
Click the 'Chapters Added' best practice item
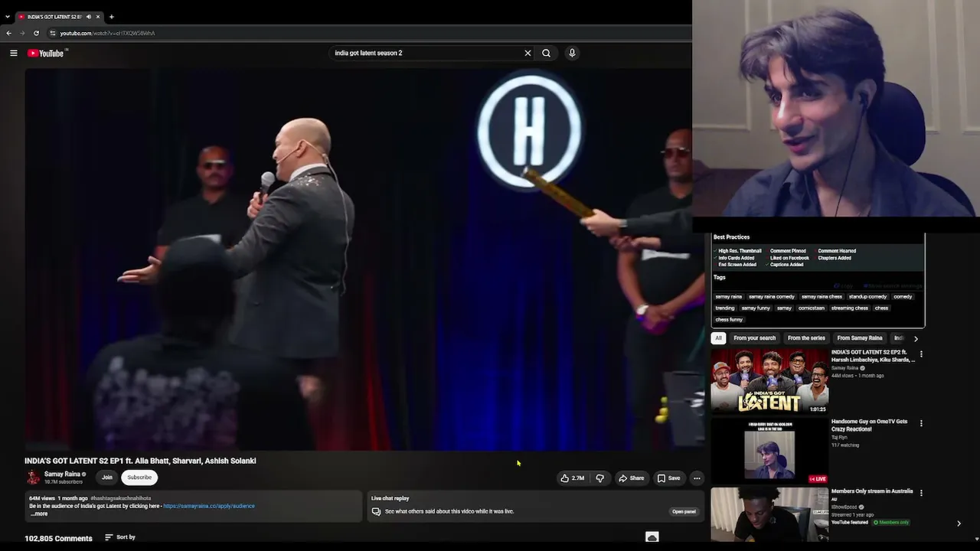click(x=832, y=258)
